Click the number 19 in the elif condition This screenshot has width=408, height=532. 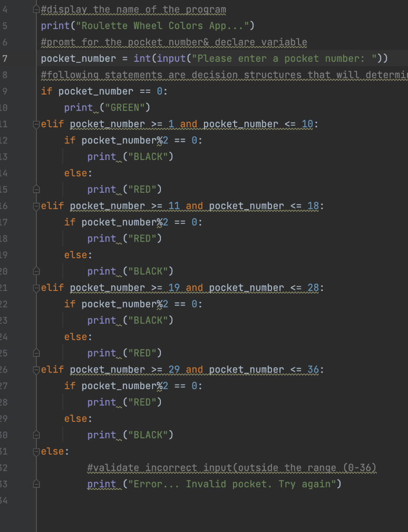click(x=174, y=288)
